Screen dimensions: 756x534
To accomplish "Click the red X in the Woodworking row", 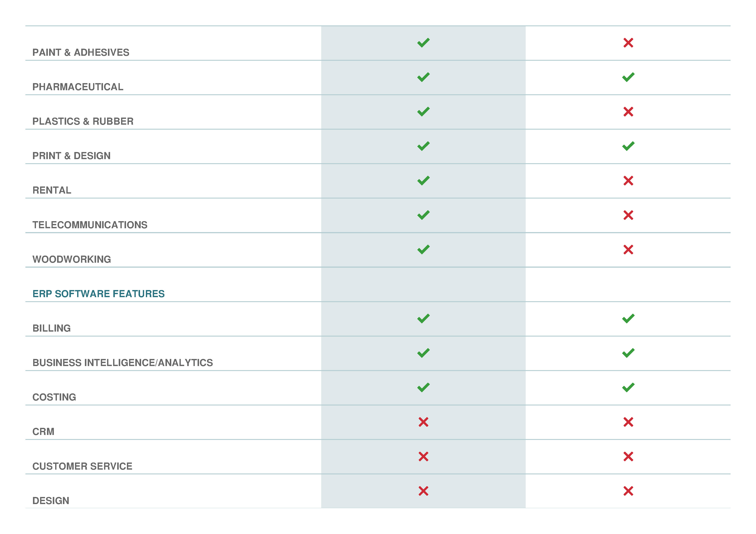I will [628, 250].
